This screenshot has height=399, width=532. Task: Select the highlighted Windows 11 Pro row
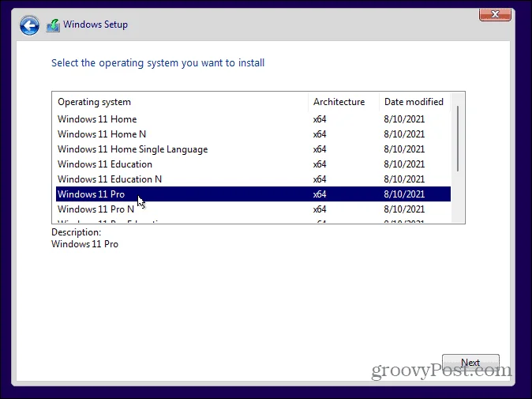253,194
